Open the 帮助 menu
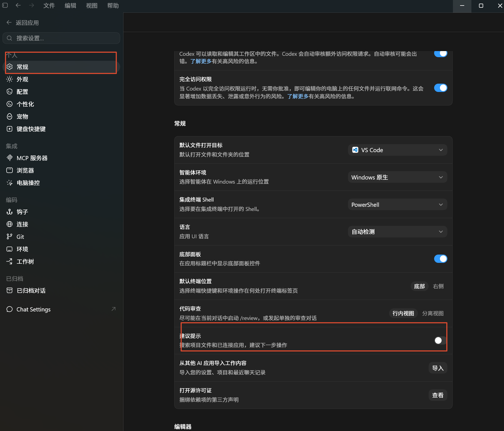Screen dimensions: 504x431 tap(113, 6)
